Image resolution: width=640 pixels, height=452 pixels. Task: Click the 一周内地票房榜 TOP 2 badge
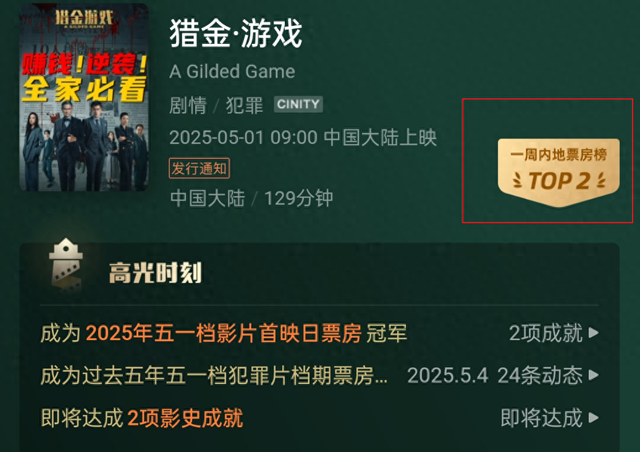click(558, 172)
